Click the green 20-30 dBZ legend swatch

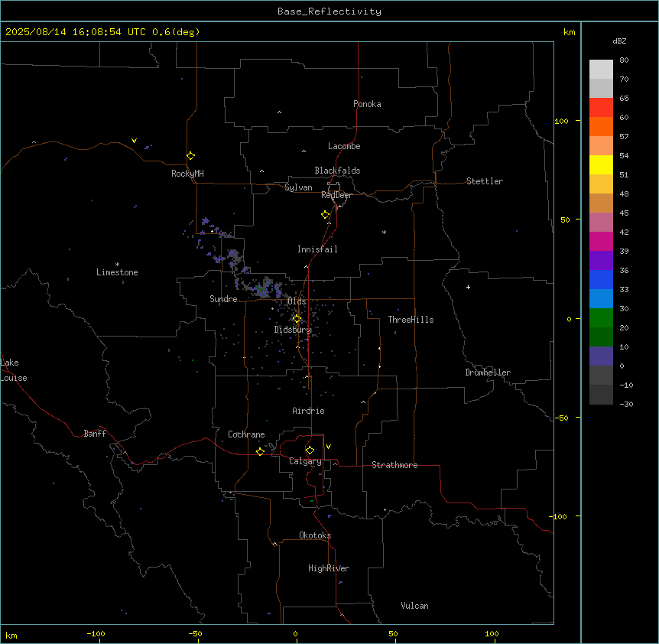[x=601, y=318]
